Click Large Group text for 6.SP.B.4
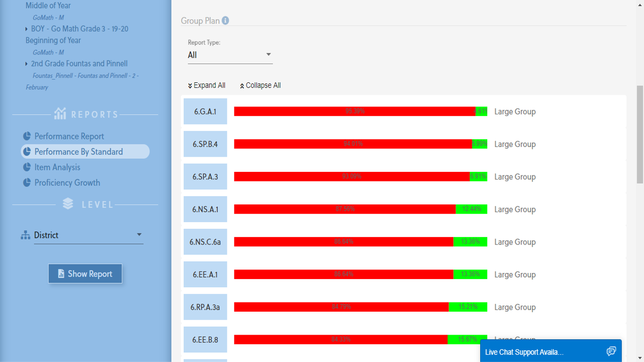The height and width of the screenshot is (362, 644). click(515, 144)
